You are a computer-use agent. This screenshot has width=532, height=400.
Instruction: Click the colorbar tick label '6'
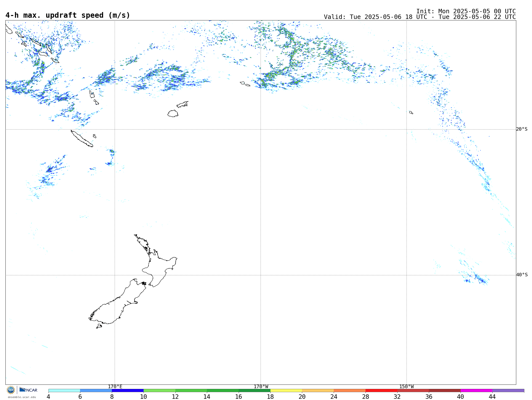[80, 397]
